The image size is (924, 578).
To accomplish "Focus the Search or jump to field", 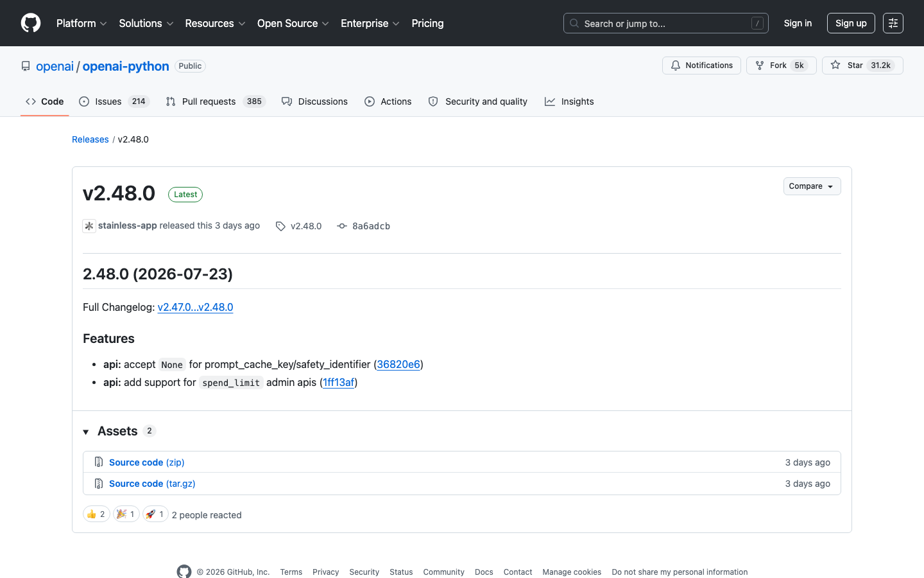I will click(666, 23).
